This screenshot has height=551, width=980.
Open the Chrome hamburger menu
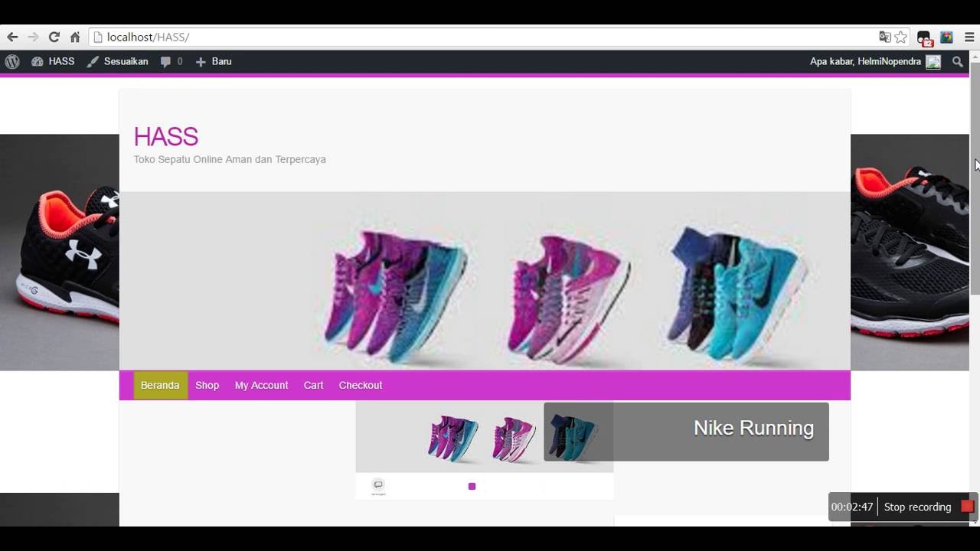969,37
